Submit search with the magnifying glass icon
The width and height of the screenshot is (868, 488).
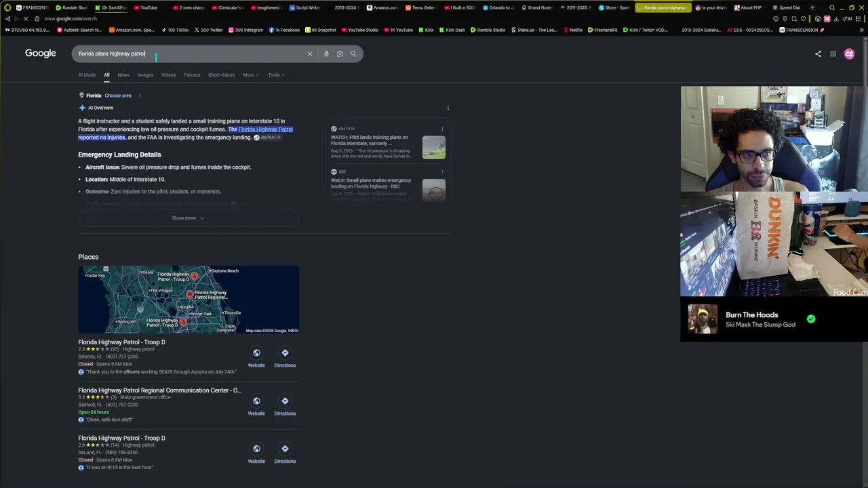tap(353, 54)
